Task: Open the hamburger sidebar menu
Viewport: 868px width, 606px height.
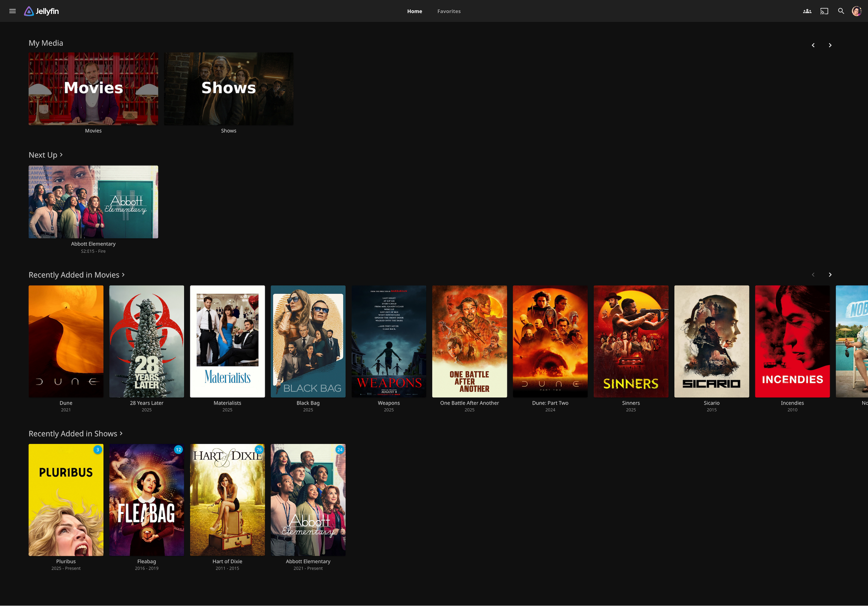Action: (x=13, y=11)
